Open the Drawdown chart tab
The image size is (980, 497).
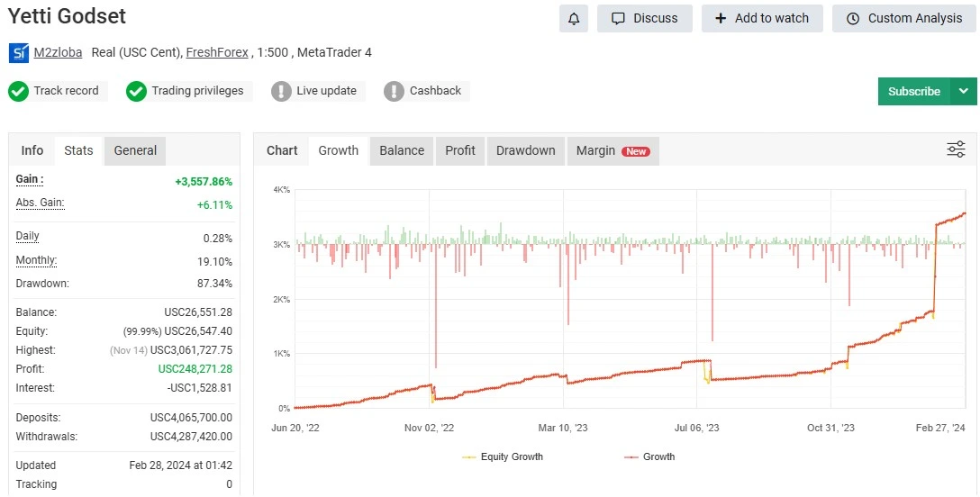coord(525,150)
